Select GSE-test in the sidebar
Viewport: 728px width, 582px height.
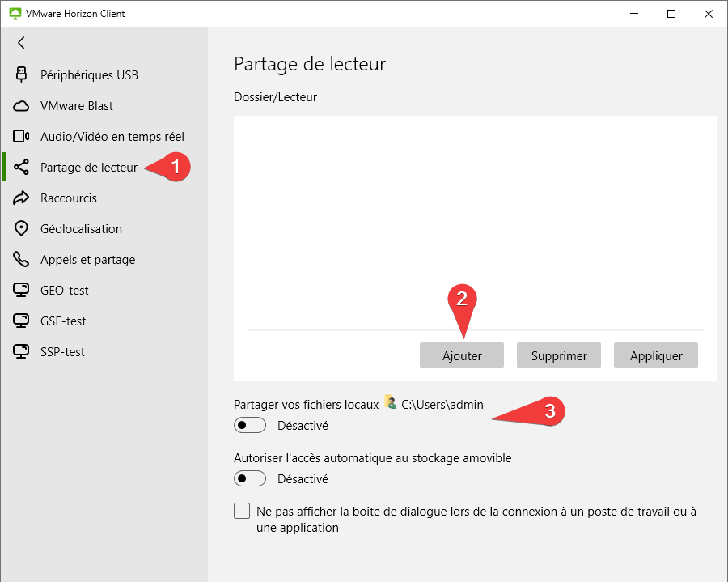[x=63, y=321]
